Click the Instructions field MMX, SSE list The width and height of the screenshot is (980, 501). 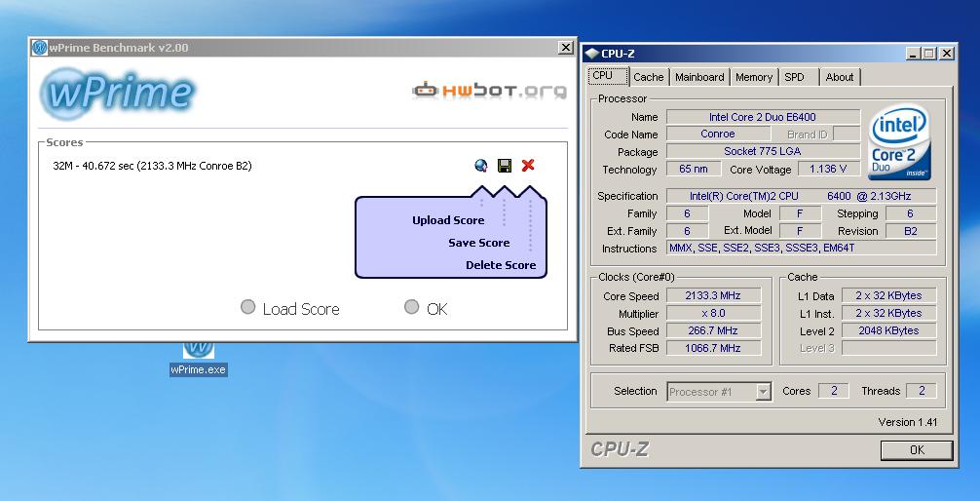point(802,248)
